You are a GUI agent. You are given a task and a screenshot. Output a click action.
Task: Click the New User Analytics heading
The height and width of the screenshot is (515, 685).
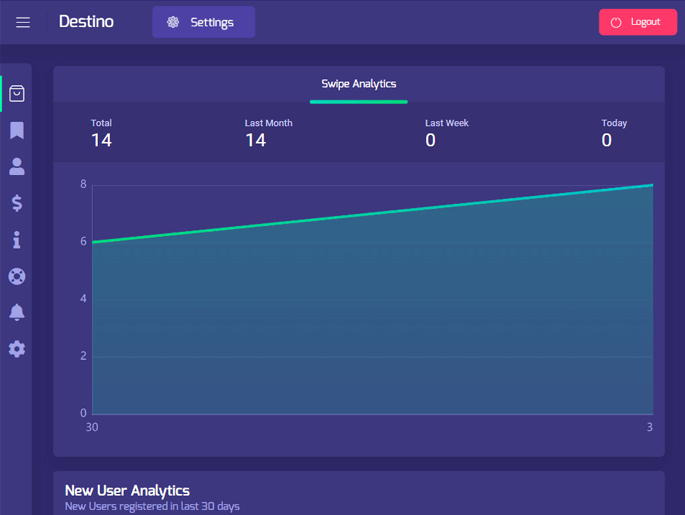(x=127, y=490)
